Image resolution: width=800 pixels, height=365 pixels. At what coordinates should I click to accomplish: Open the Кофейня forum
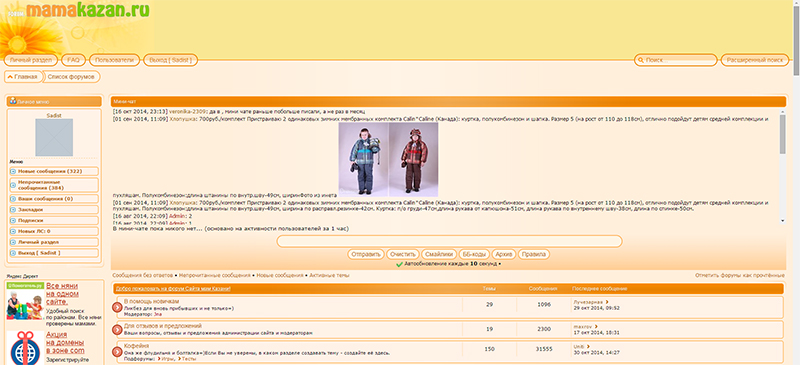point(137,346)
